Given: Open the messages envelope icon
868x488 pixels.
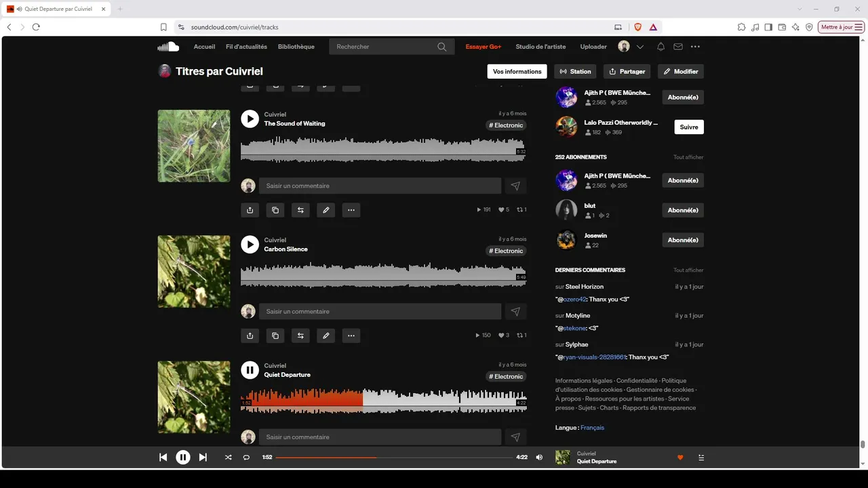Looking at the screenshot, I should pyautogui.click(x=678, y=47).
